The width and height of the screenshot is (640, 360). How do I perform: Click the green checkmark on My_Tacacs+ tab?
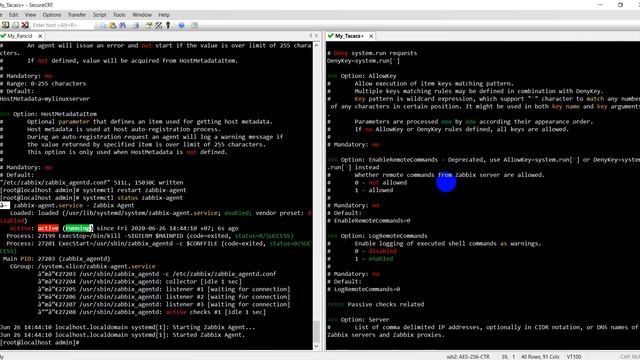coord(331,36)
